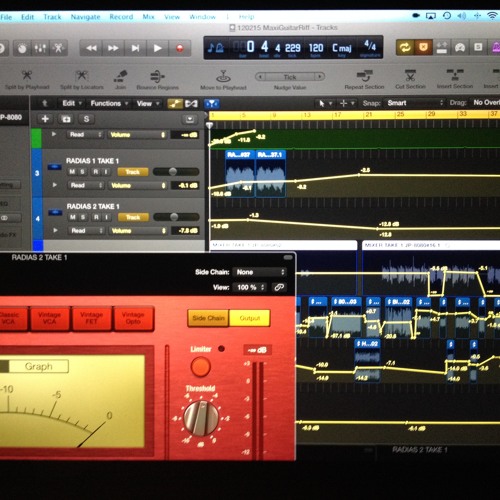500x500 pixels.
Task: Open Read automation mode on RADIAS 1 TAKE 1
Action: point(86,185)
